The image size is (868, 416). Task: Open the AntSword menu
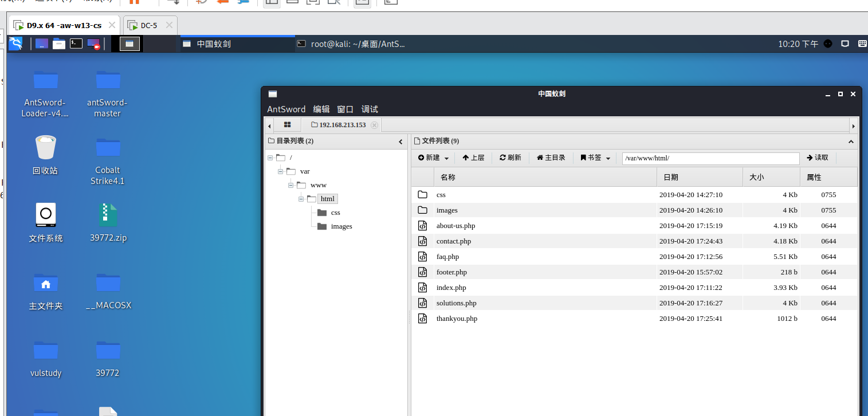286,109
